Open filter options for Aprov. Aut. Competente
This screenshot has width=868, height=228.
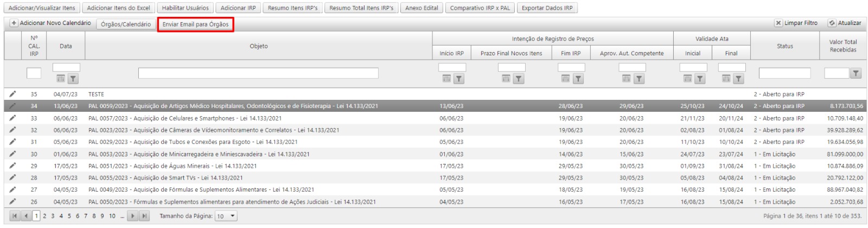tap(639, 79)
